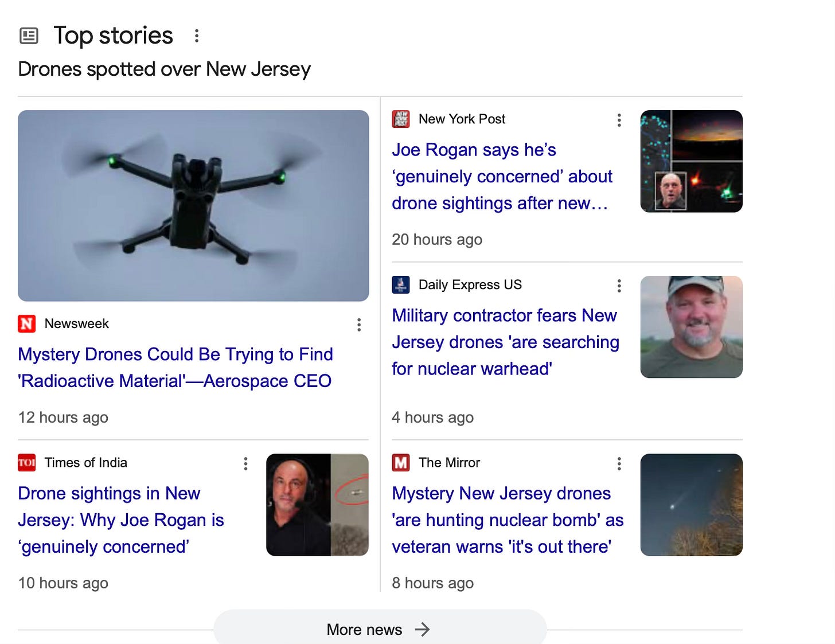Image resolution: width=835 pixels, height=644 pixels.
Task: Open the three-dot menu for The Mirror story
Action: click(x=619, y=463)
